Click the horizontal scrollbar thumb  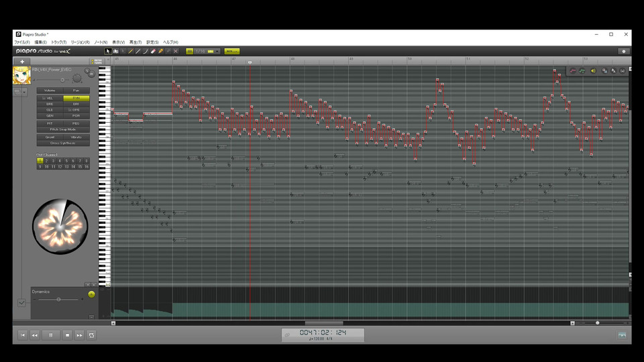coord(323,323)
